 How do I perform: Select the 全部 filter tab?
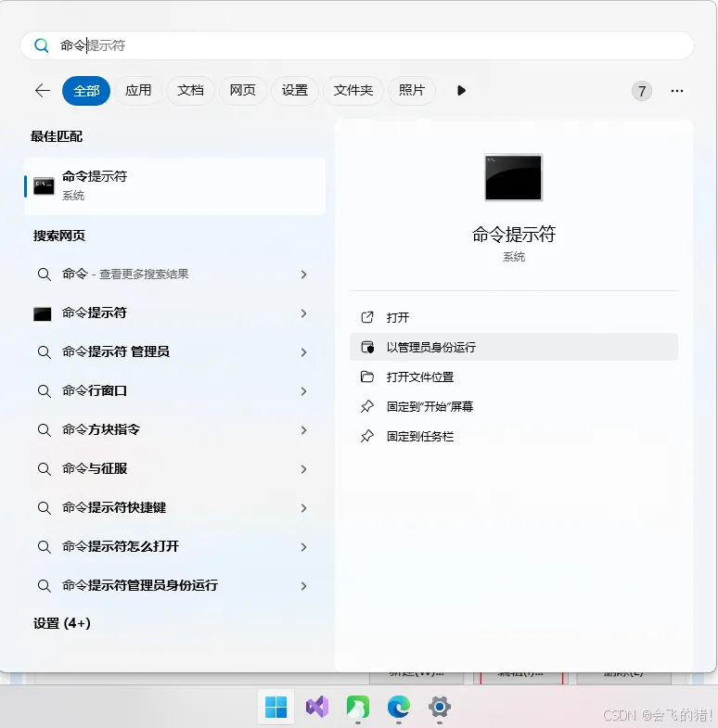pos(86,91)
